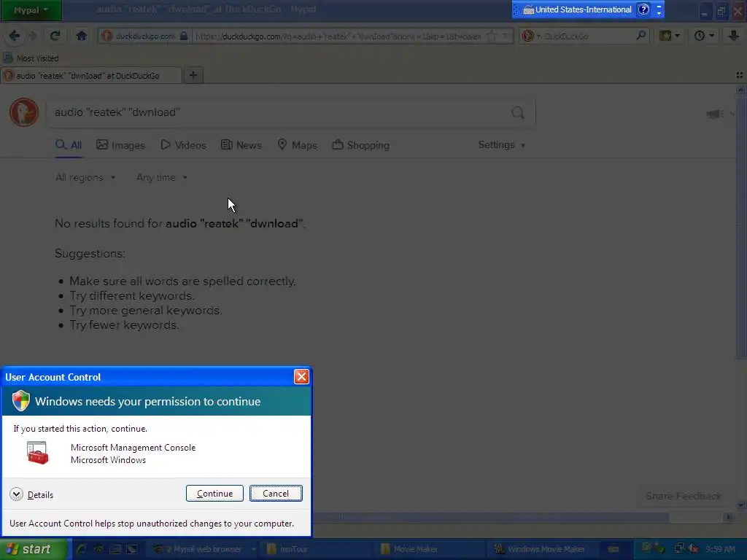Screen dimensions: 747x560
Task: Switch to the mmTour taskbar item
Action: [317, 549]
